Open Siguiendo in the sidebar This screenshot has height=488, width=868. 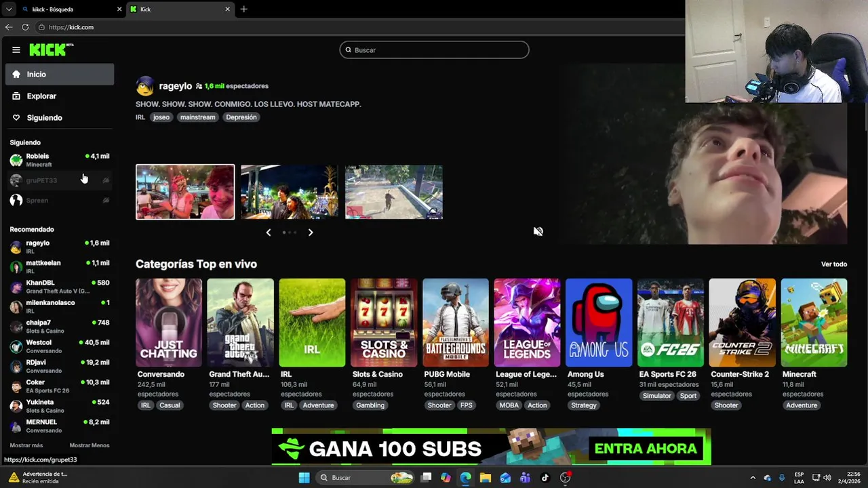[60, 118]
